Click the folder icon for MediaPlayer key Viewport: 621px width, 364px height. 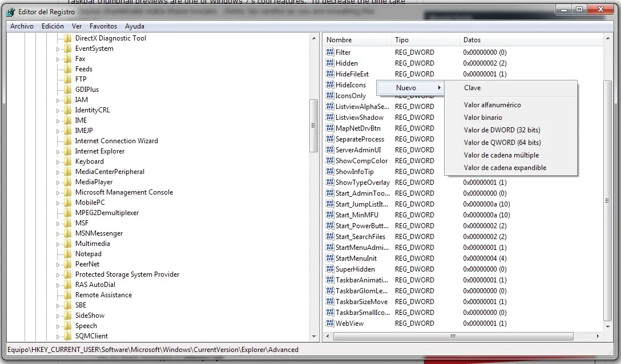point(68,182)
